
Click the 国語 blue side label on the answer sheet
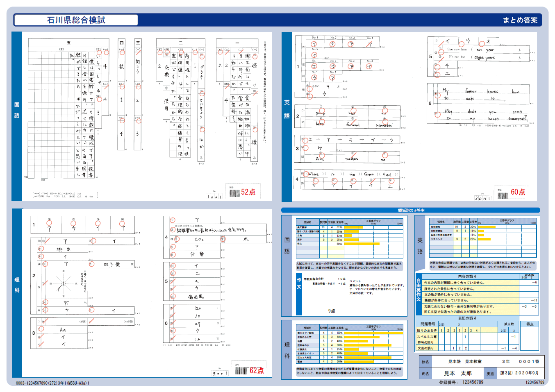(17, 116)
